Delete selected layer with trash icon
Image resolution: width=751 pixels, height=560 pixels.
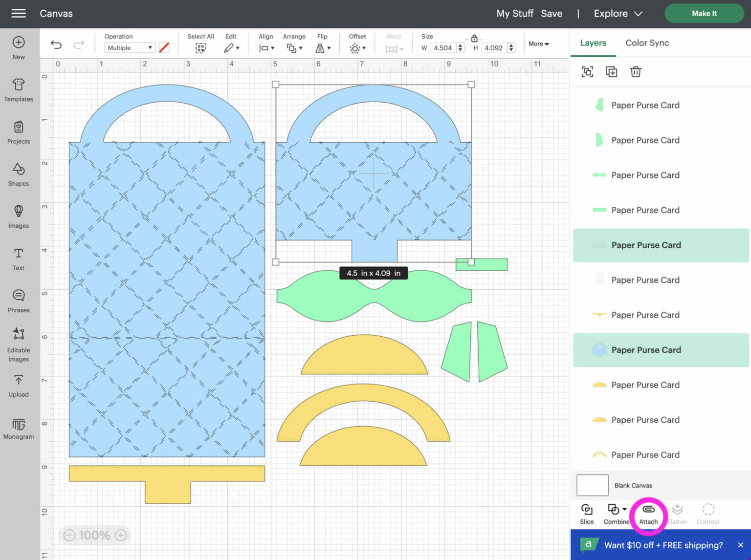(635, 72)
